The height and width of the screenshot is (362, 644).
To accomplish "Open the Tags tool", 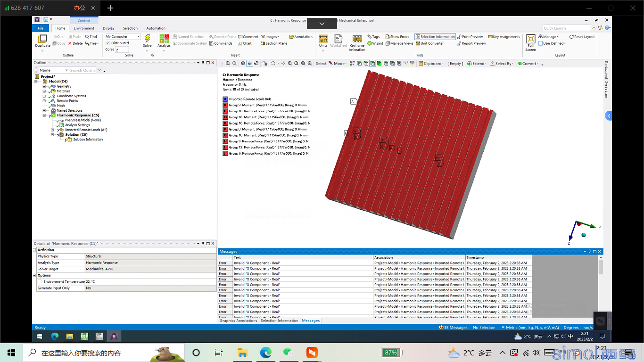I will click(373, 37).
